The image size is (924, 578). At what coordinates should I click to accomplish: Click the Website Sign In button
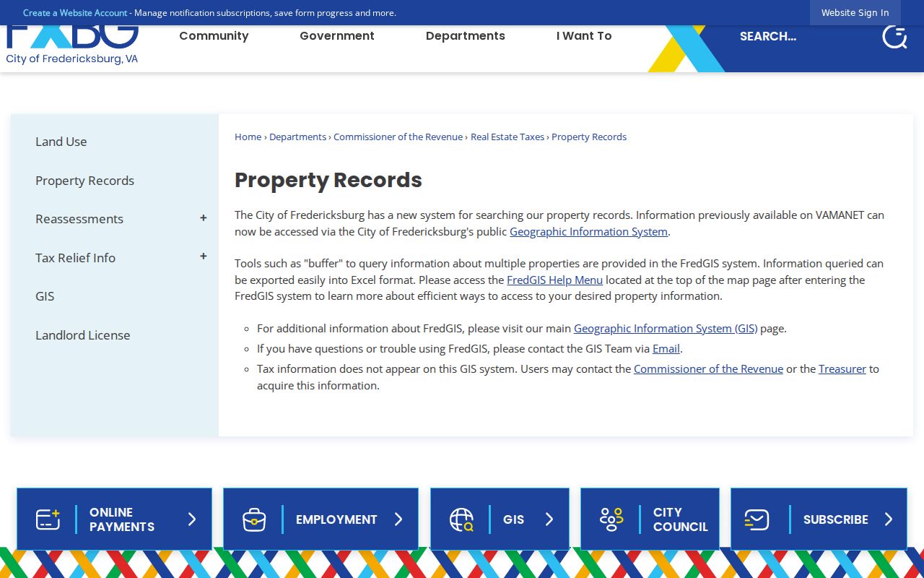click(x=855, y=13)
